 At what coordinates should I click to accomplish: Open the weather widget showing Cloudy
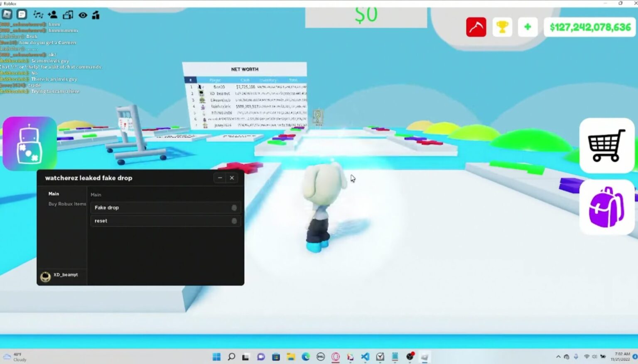(x=15, y=357)
